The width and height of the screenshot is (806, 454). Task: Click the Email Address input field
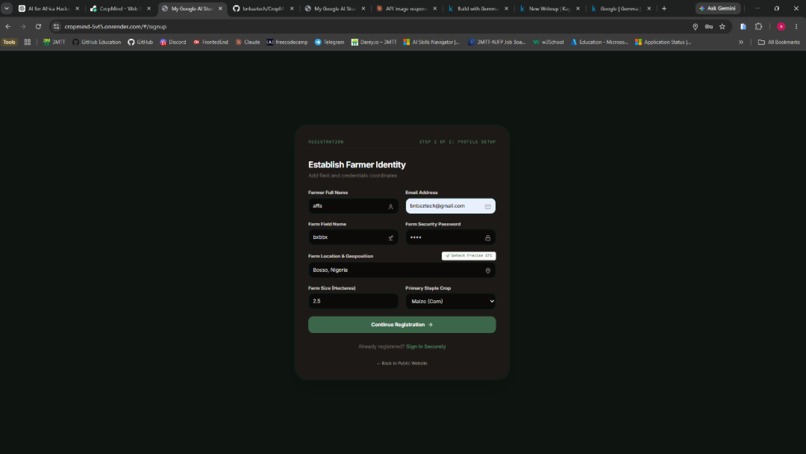(450, 206)
